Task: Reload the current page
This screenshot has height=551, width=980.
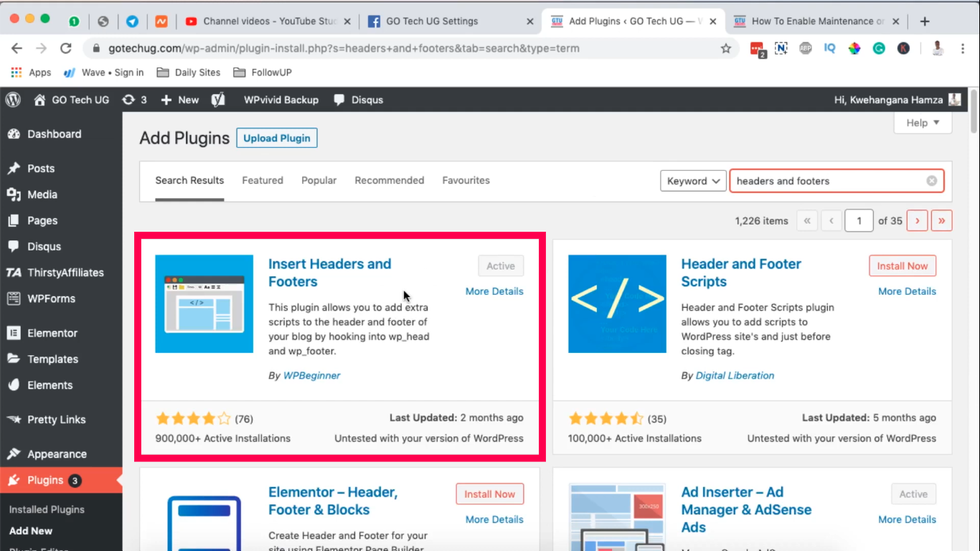Action: point(65,48)
